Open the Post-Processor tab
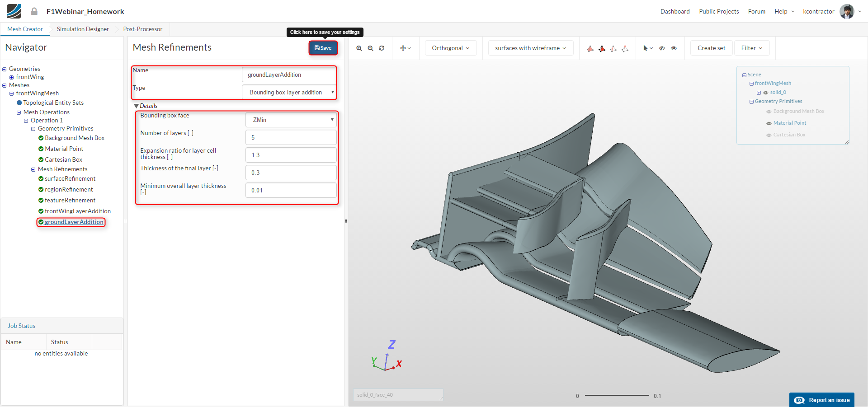The height and width of the screenshot is (407, 868). tap(142, 29)
